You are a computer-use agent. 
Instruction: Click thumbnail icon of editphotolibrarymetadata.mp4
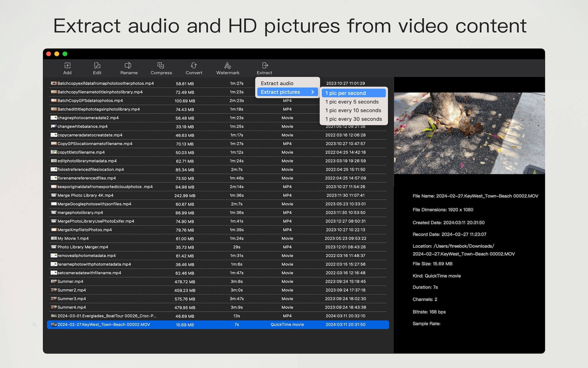coord(54,161)
